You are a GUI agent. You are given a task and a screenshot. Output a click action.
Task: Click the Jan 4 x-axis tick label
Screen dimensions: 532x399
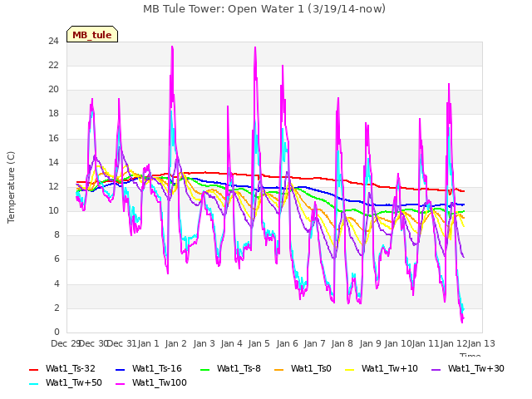pos(232,343)
